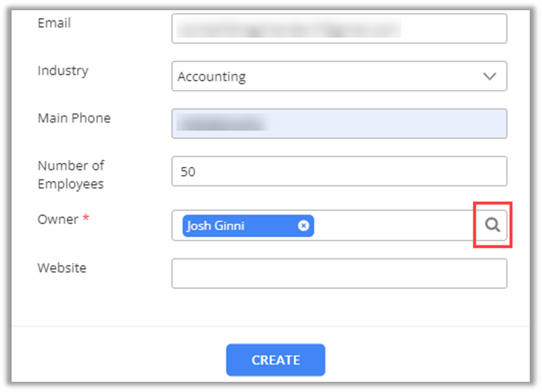Click the Owner label text
Screen dimensions: 542x392
(57, 220)
